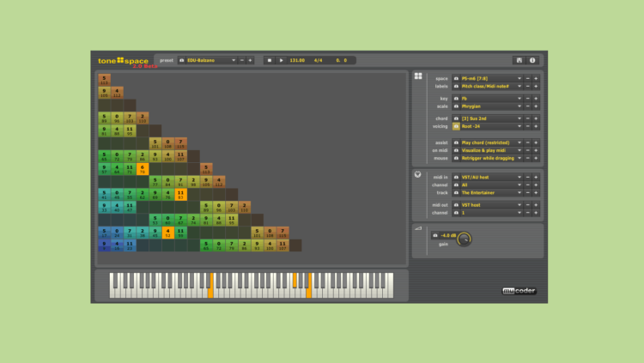
Task: Click highlighted grid cell 4 / 52
Action: 168,233
